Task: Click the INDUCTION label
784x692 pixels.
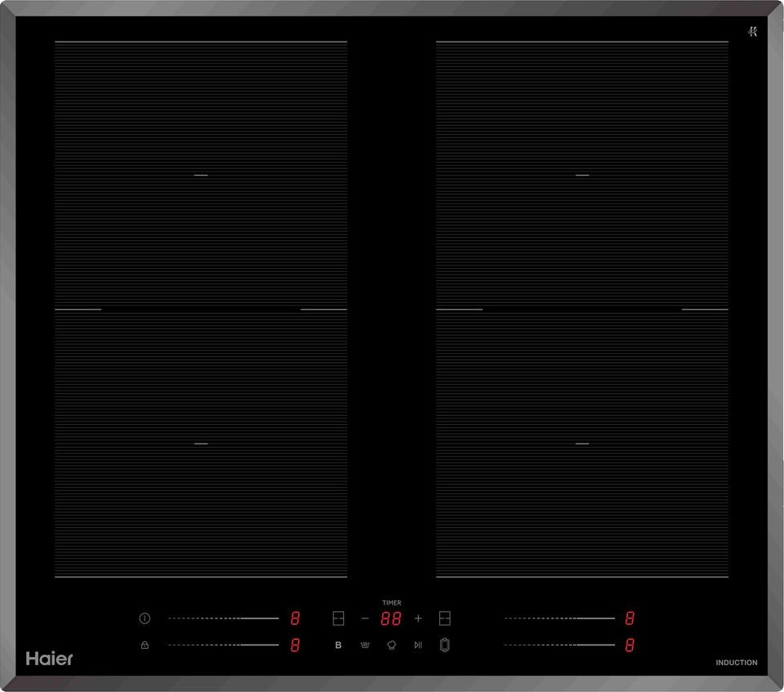Action: click(737, 663)
